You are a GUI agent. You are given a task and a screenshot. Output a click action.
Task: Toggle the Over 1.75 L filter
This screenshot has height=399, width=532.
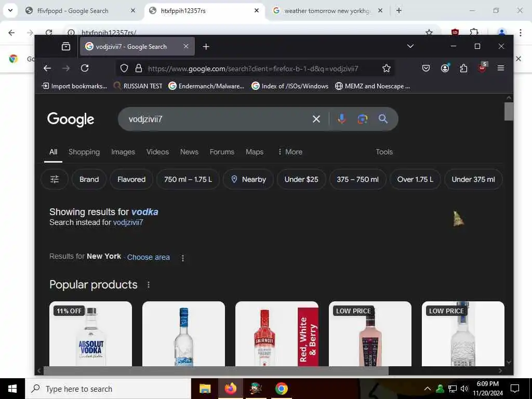coord(415,179)
